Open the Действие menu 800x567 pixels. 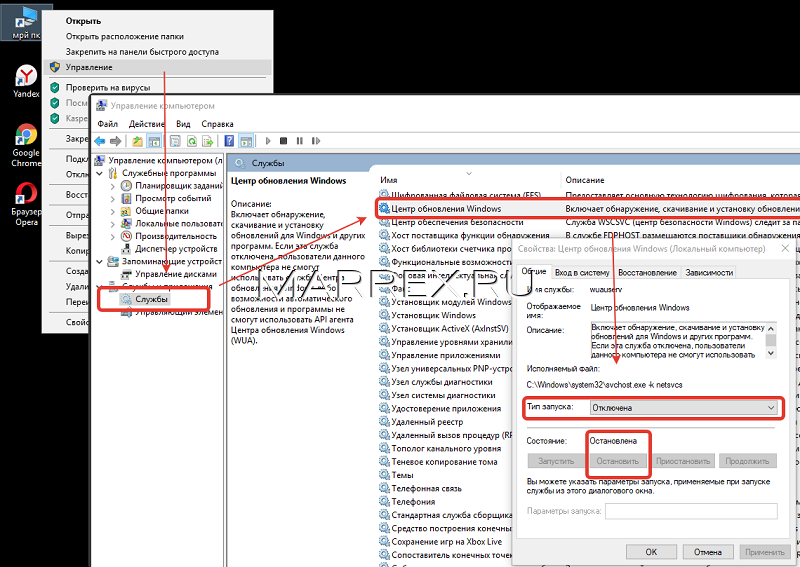pos(146,124)
